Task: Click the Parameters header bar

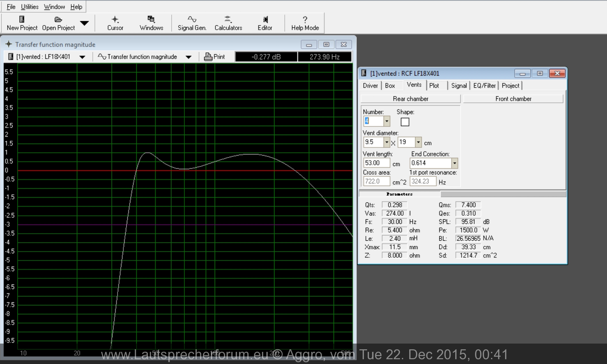Action: click(399, 194)
